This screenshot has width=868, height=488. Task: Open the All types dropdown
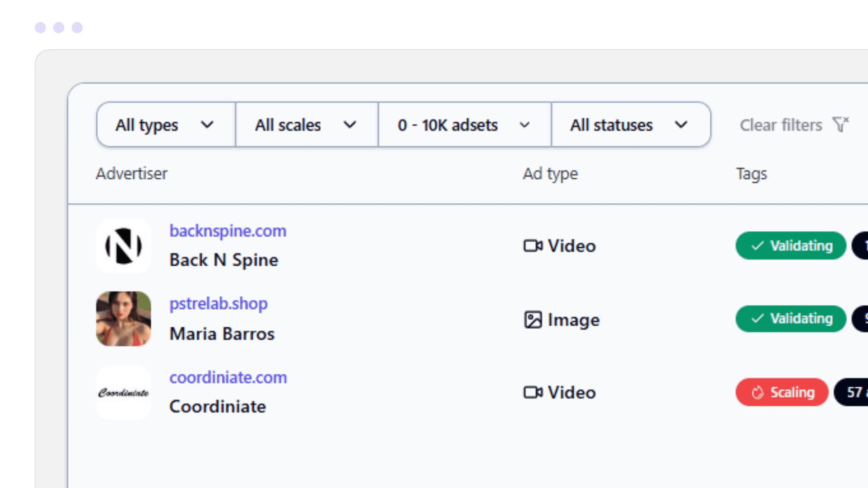166,125
